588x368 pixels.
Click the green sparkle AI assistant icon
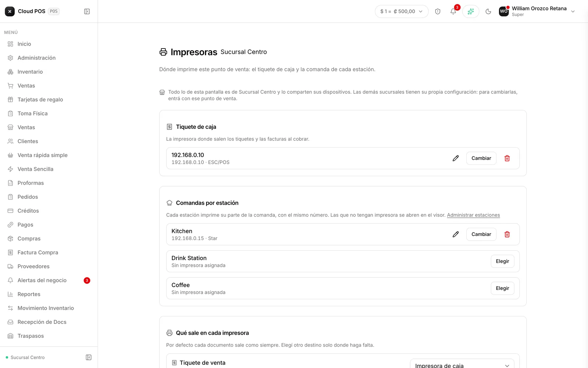click(471, 11)
